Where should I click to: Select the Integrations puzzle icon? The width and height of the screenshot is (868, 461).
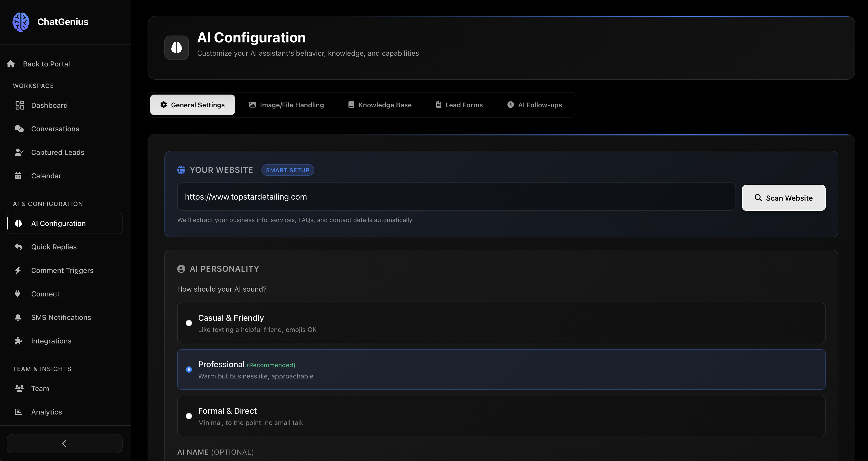click(19, 341)
